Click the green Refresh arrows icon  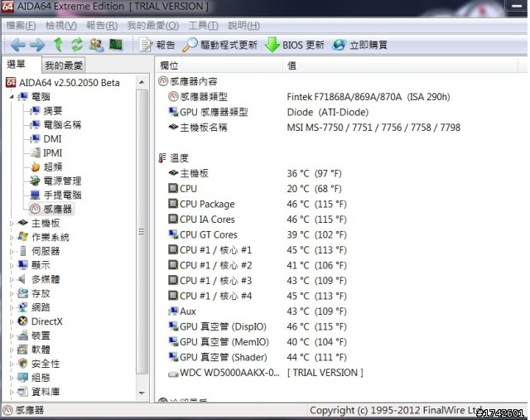[x=77, y=45]
